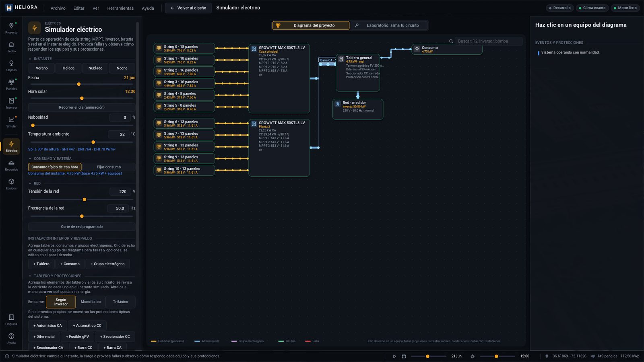Viewport: 644px width, 362px height.
Task: Click the play icon in status bar
Action: [x=394, y=356]
